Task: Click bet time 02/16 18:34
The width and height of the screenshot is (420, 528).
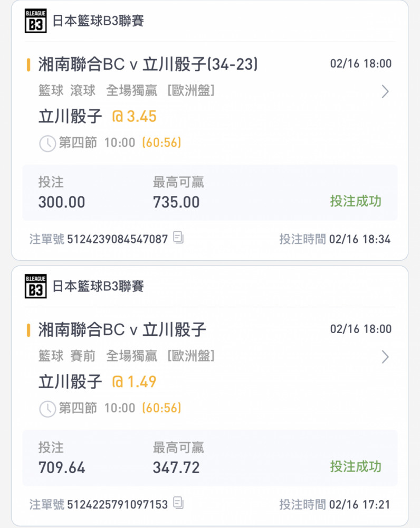Action: tap(360, 239)
